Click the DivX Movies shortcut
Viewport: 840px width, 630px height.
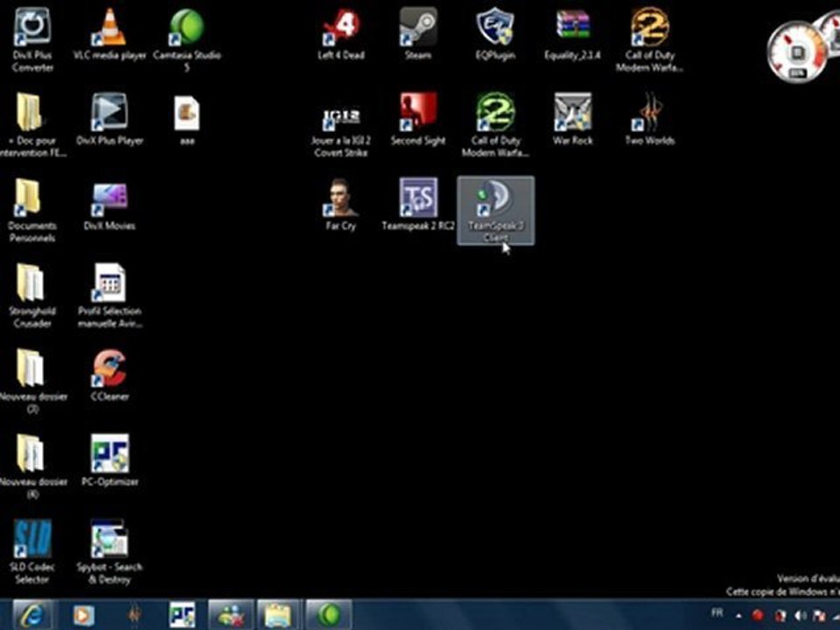tap(109, 206)
